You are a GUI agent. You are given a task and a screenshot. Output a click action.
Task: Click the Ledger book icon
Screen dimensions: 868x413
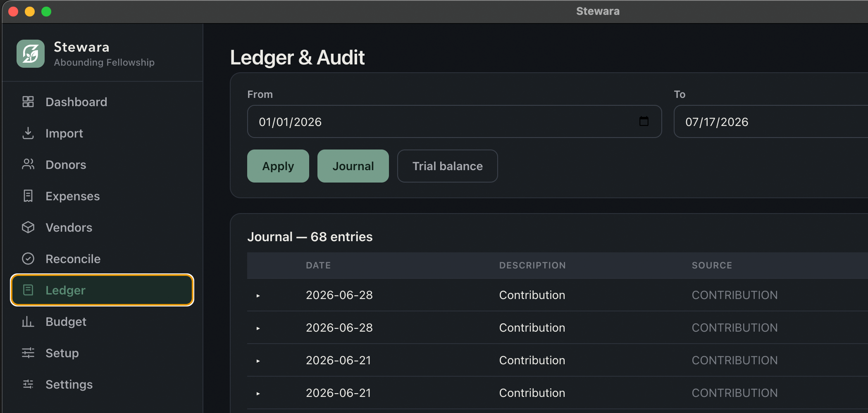[x=28, y=290]
